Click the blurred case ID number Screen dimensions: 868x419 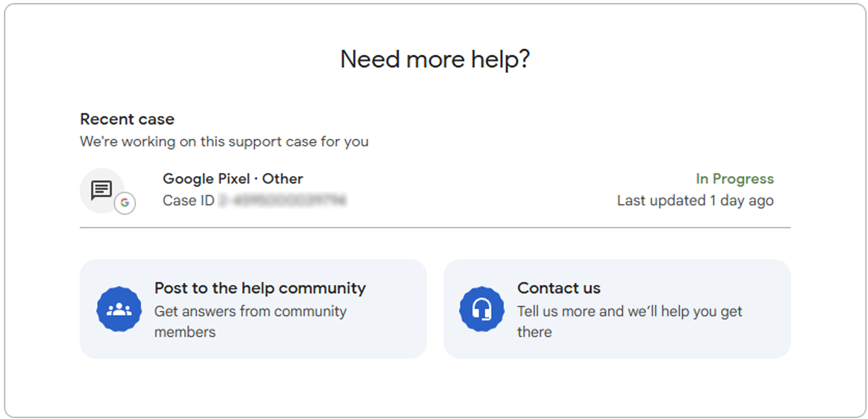point(283,200)
